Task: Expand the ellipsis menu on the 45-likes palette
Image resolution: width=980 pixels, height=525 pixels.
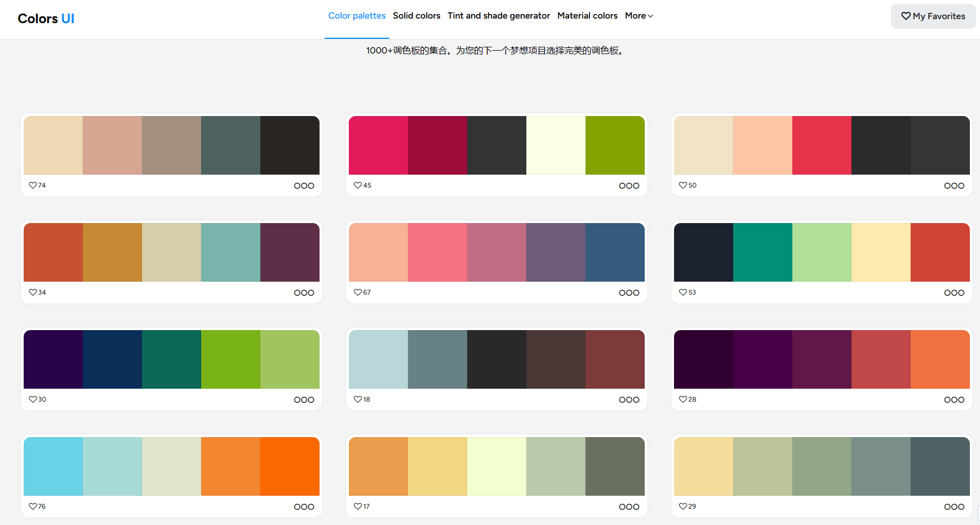Action: 629,186
